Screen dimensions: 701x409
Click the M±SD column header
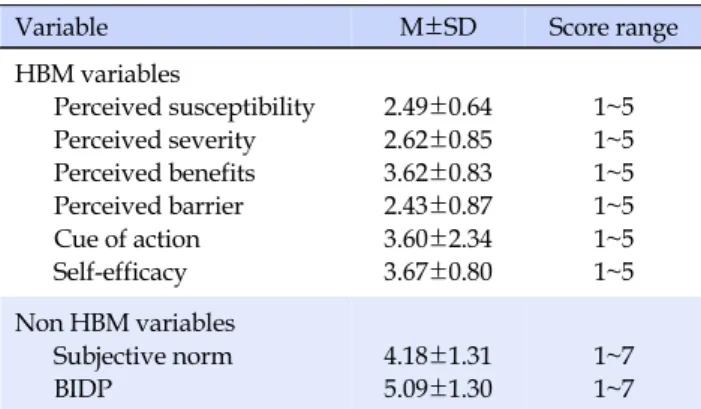click(x=438, y=27)
